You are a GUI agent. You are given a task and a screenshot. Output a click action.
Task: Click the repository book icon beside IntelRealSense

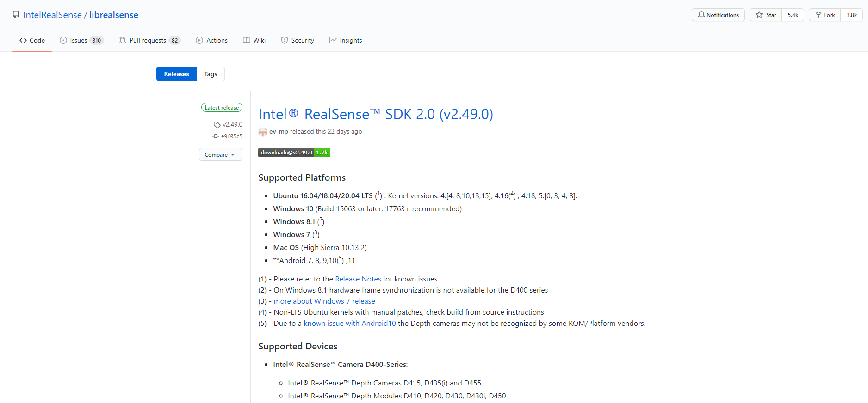[16, 14]
